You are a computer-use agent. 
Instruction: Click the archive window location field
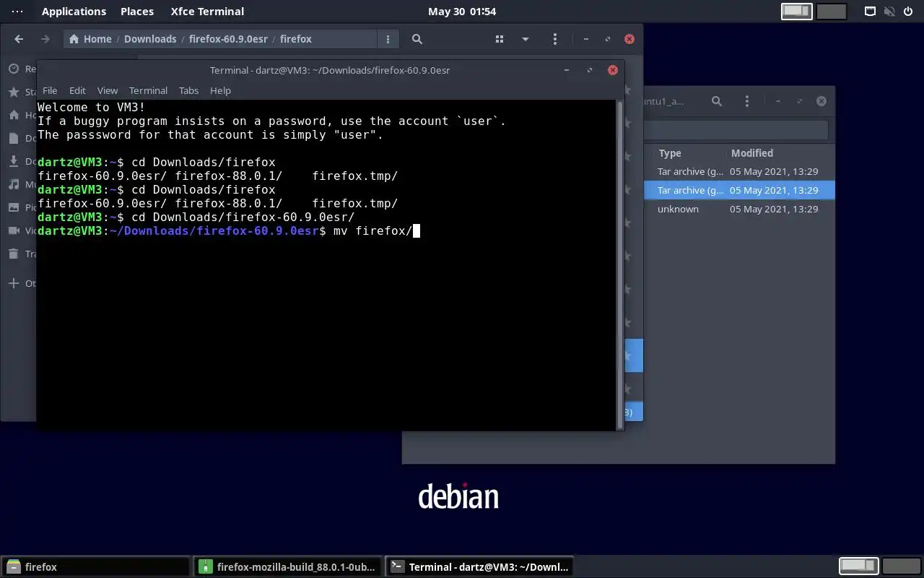point(735,129)
